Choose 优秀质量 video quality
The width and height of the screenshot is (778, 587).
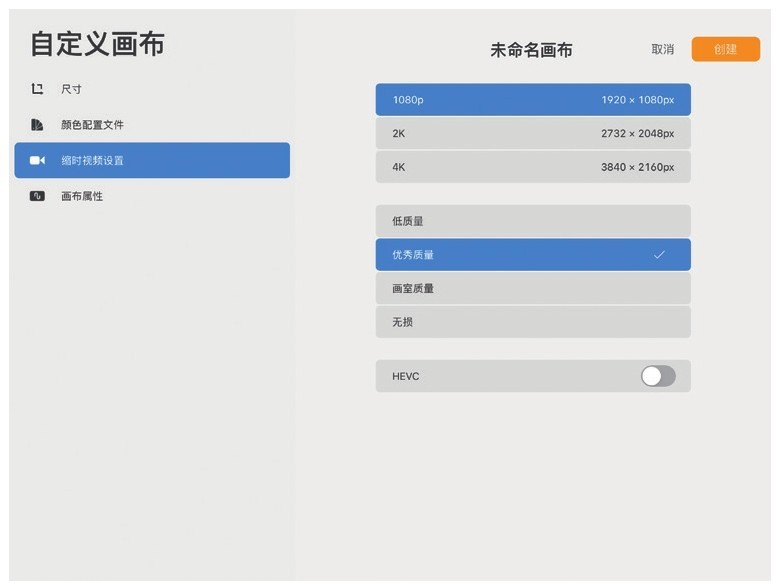[533, 255]
